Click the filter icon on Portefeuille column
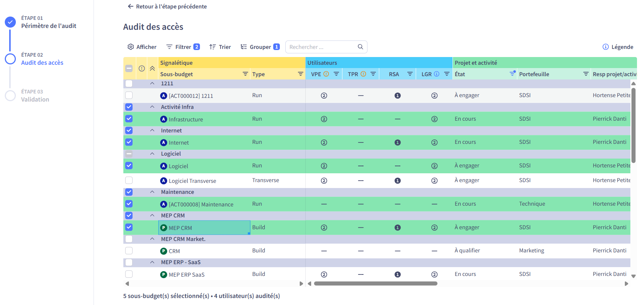This screenshot has width=644, height=305. coord(586,74)
